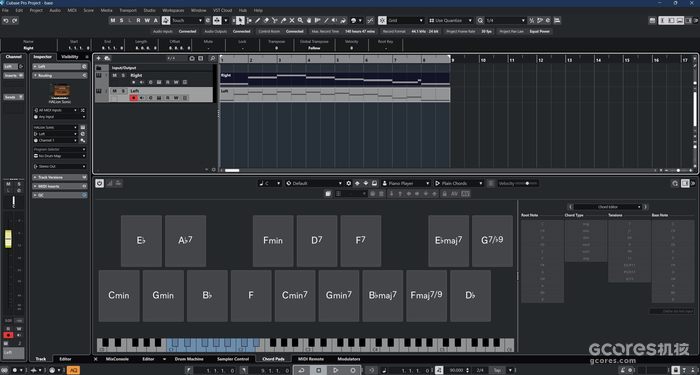The height and width of the screenshot is (375, 700).
Task: Toggle global Read R automation button
Action: click(138, 21)
